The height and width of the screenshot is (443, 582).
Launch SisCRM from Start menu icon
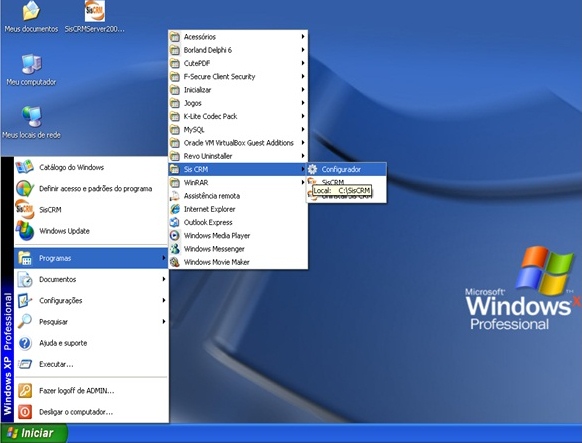pyautogui.click(x=24, y=210)
